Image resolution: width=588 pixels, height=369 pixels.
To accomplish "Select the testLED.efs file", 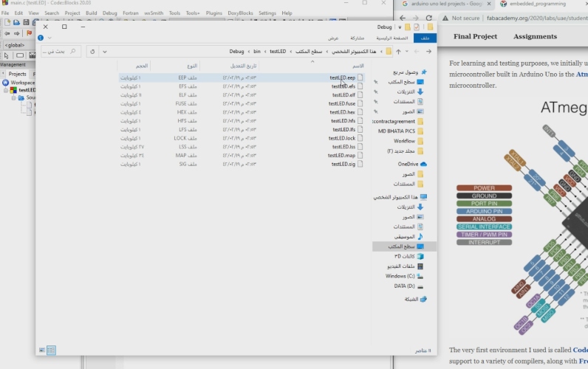I will click(241, 86).
